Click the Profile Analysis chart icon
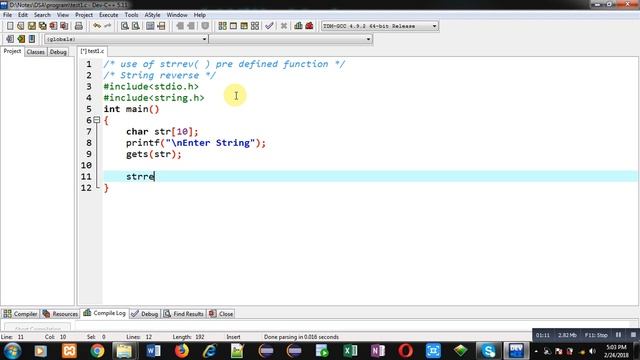 click(298, 26)
